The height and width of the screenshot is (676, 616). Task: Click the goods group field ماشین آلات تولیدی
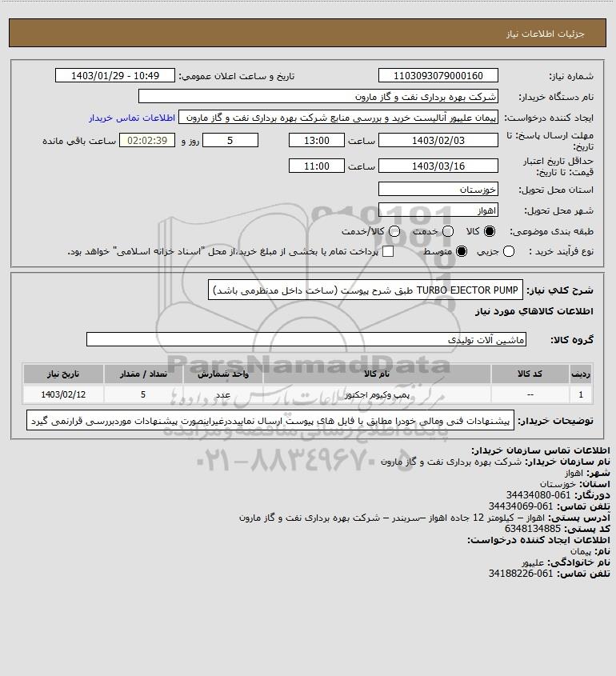(x=306, y=339)
